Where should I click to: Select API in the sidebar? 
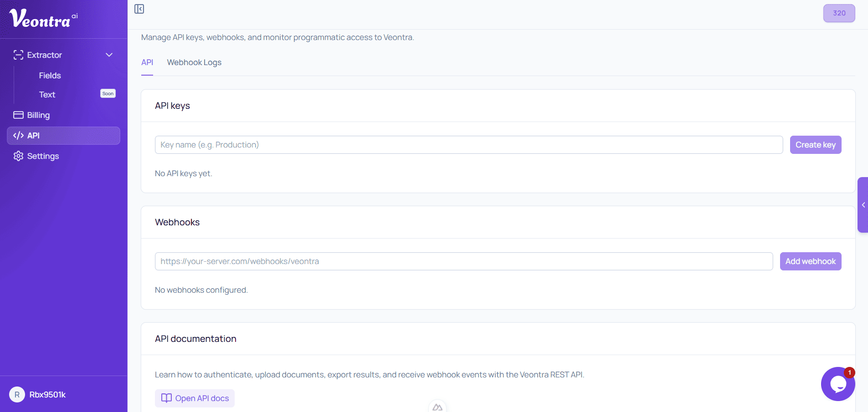63,136
